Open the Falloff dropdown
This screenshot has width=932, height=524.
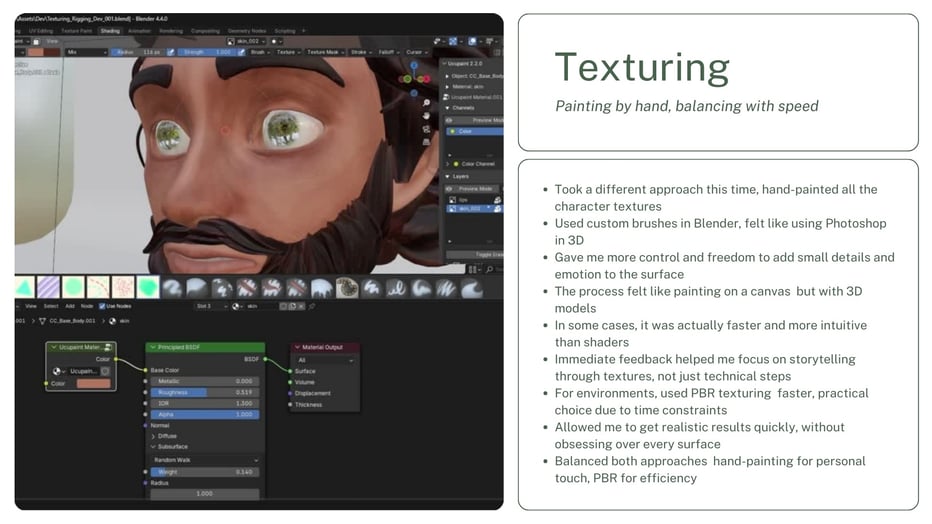[389, 52]
